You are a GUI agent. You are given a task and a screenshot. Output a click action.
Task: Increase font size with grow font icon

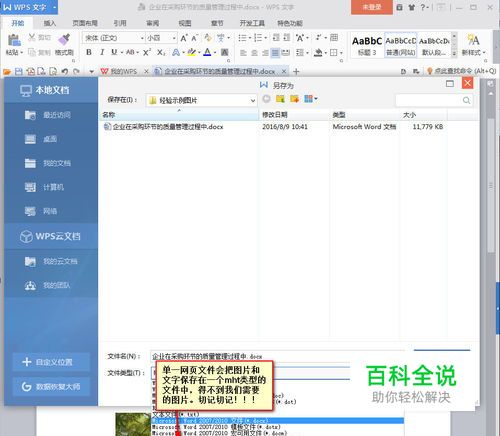tap(184, 38)
